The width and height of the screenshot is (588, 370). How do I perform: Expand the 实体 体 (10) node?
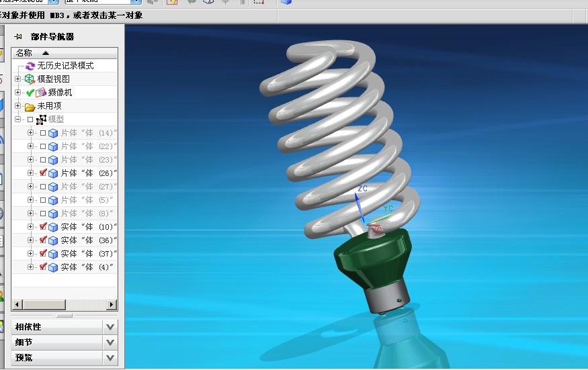pyautogui.click(x=31, y=226)
